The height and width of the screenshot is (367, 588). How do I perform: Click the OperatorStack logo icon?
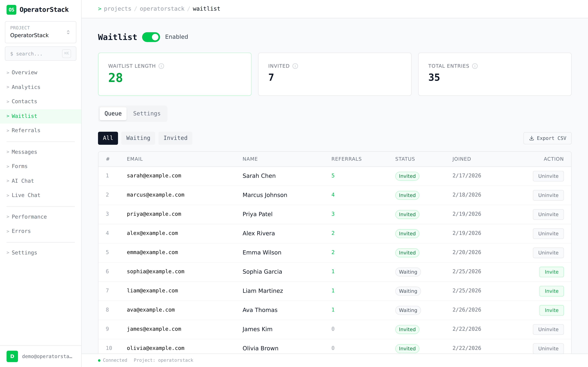click(x=11, y=10)
